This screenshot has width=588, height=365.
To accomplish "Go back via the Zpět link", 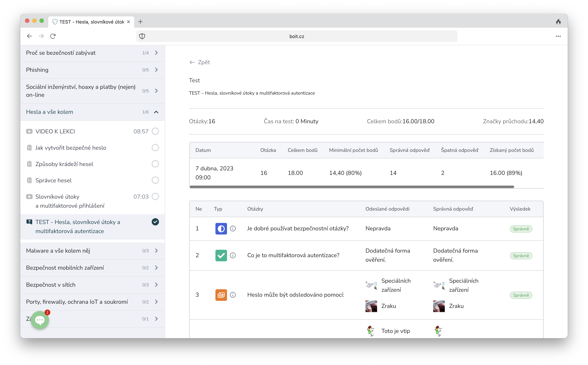I will coord(200,62).
